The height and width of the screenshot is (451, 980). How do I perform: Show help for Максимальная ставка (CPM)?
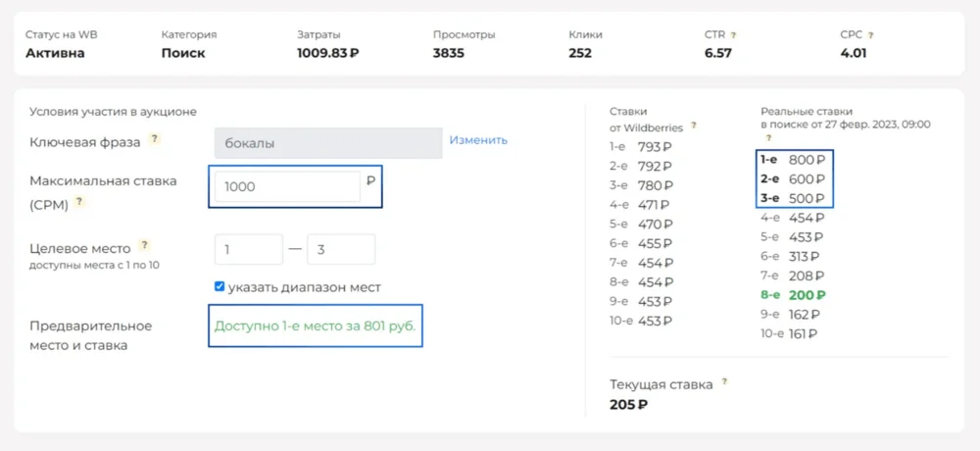79,202
